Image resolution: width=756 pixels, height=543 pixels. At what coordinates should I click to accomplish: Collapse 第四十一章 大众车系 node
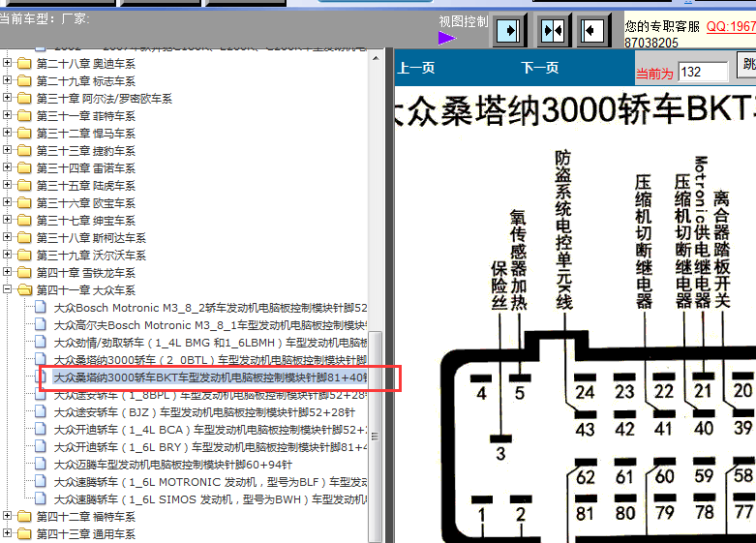click(x=7, y=288)
